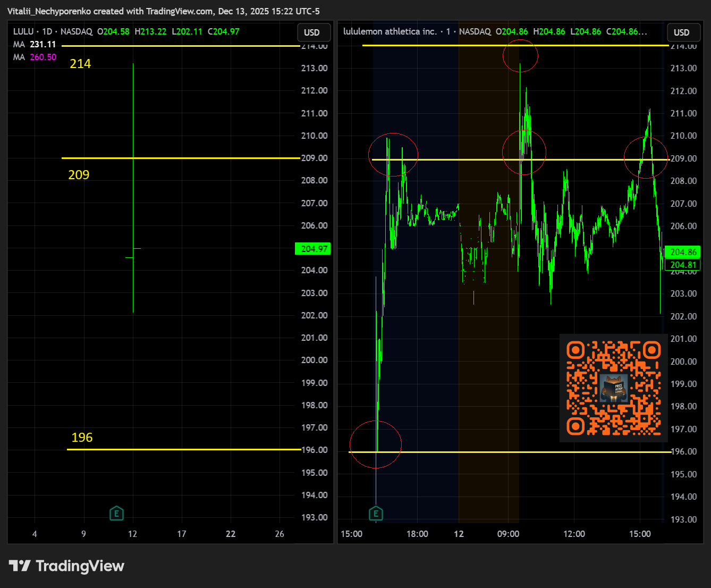
Task: Click the Vitalii_Nechyporenko created with TradingView.com header
Action: (x=164, y=11)
